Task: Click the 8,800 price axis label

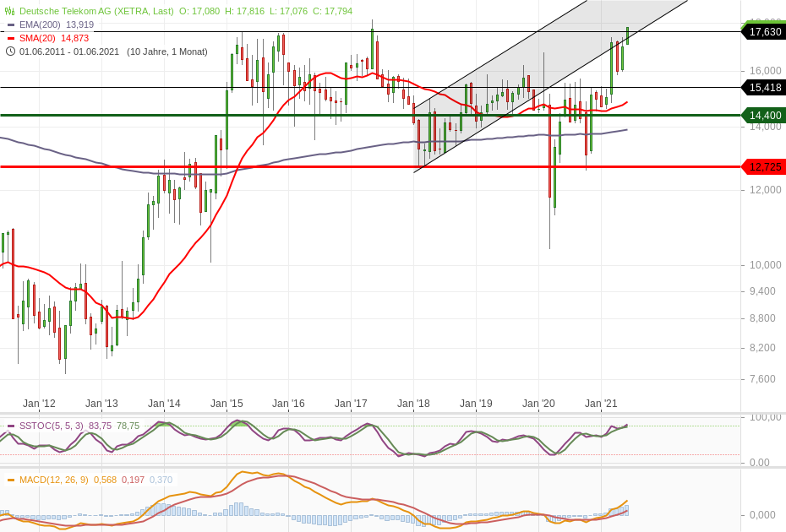Action: 762,318
